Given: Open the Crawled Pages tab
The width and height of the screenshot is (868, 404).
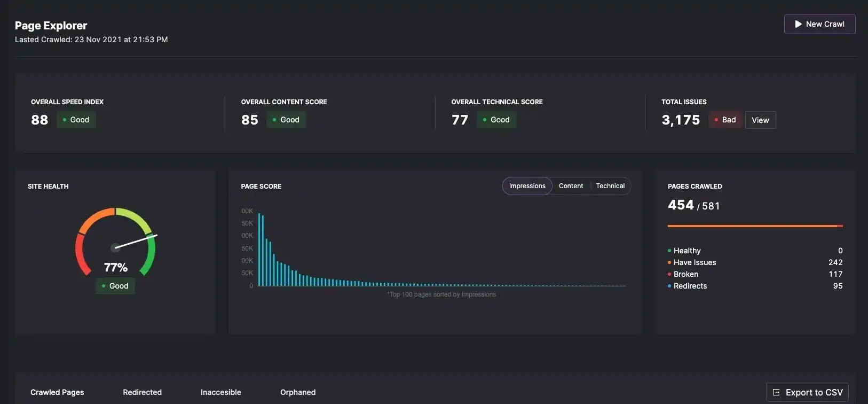Looking at the screenshot, I should [x=57, y=392].
